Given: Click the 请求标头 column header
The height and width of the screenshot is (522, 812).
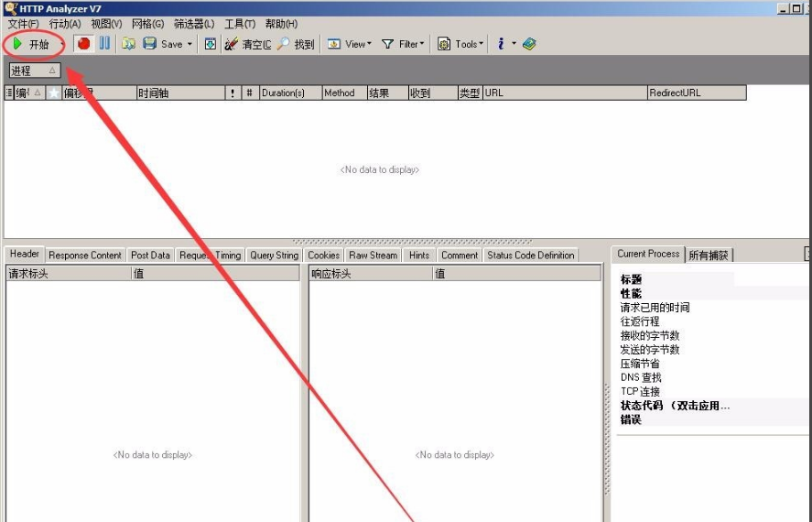Looking at the screenshot, I should click(69, 274).
